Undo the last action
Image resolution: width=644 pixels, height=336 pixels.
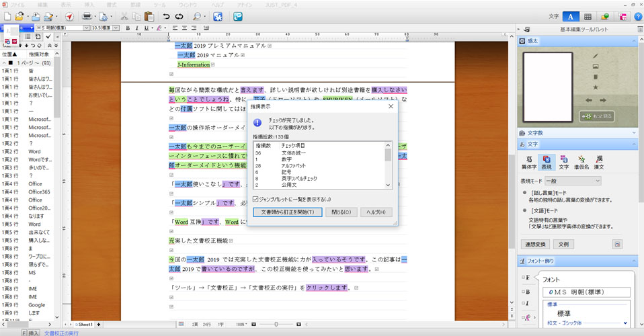(166, 16)
